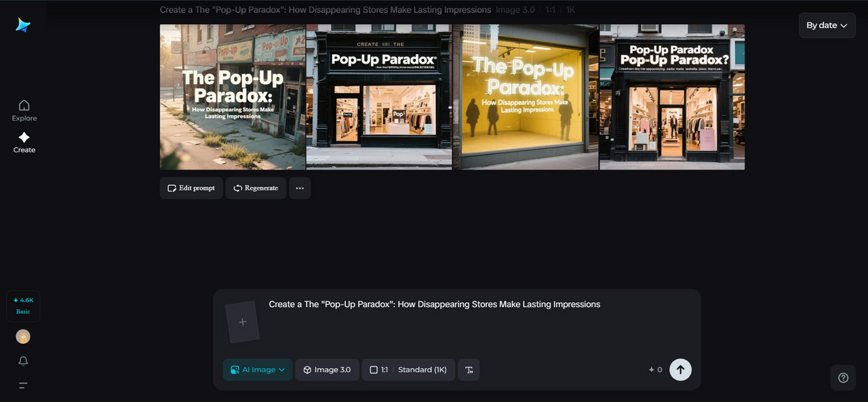Open notifications via the bell icon

point(23,361)
